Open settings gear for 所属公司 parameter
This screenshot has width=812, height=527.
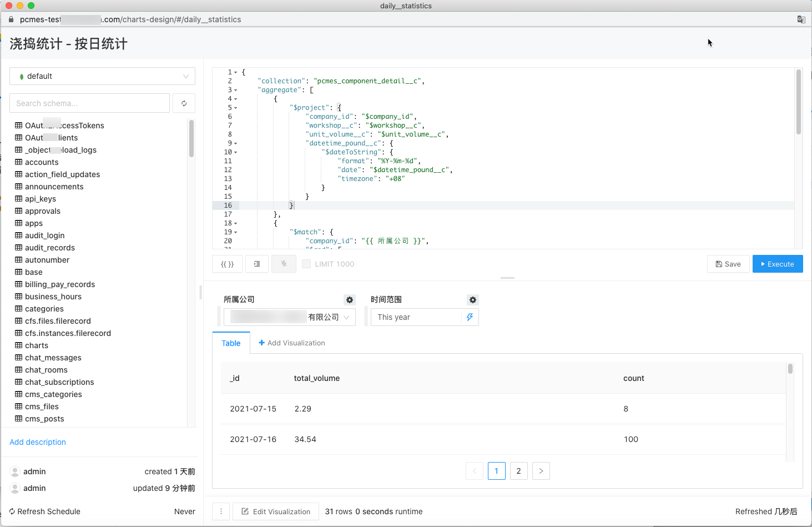[x=350, y=300]
